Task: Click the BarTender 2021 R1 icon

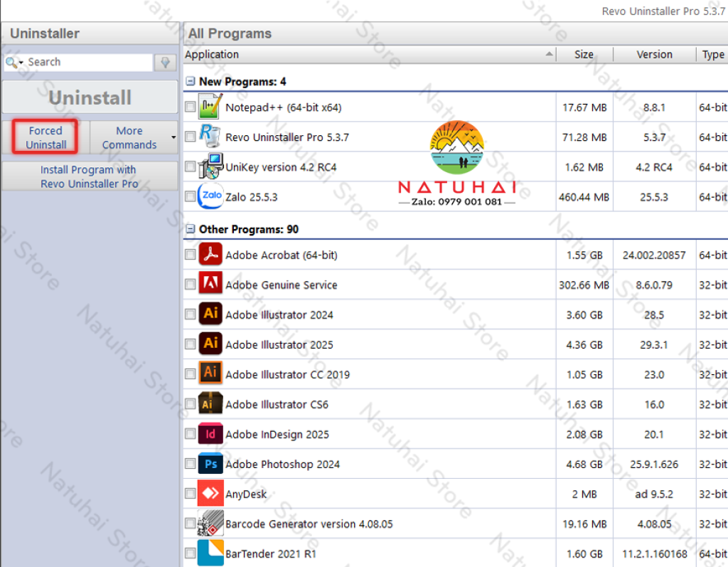Action: click(210, 553)
